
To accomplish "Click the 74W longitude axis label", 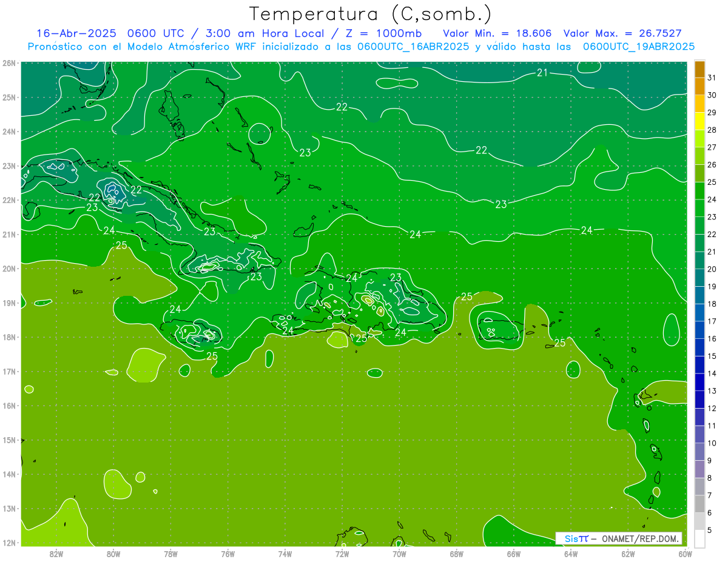I will pyautogui.click(x=285, y=554).
